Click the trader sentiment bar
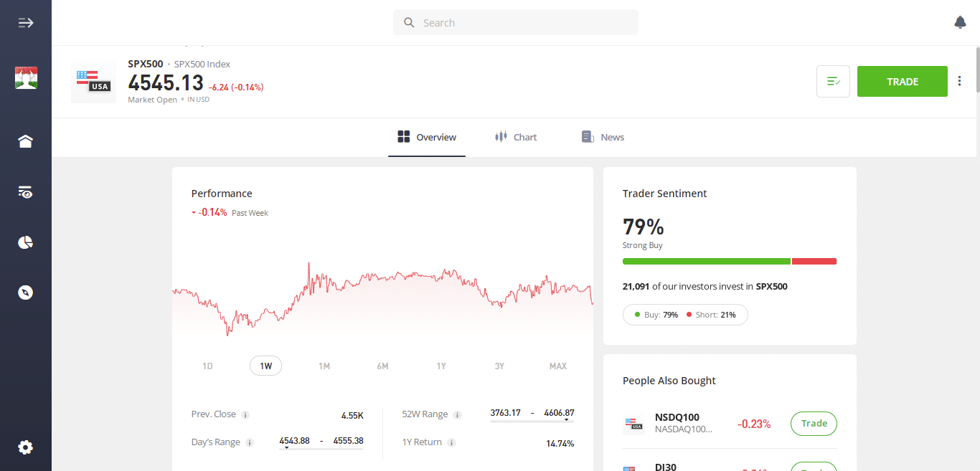Viewport: 980px width, 471px height. click(730, 261)
